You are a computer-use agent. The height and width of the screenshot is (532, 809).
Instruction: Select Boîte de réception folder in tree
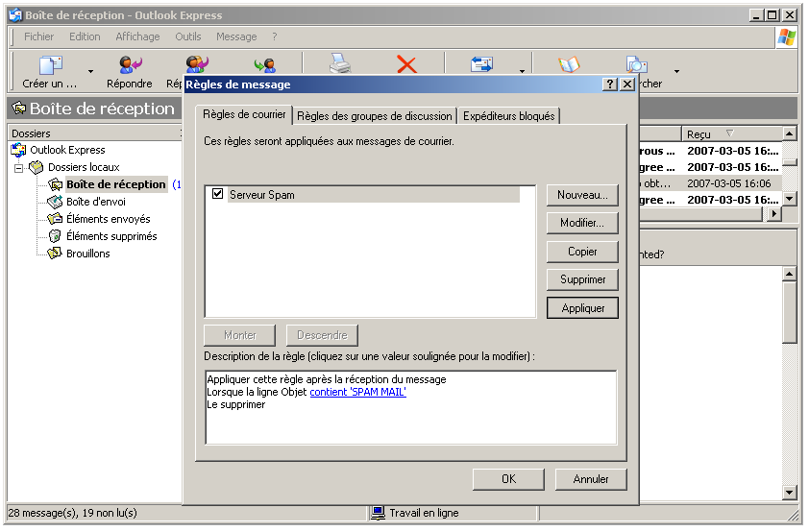[x=116, y=184]
